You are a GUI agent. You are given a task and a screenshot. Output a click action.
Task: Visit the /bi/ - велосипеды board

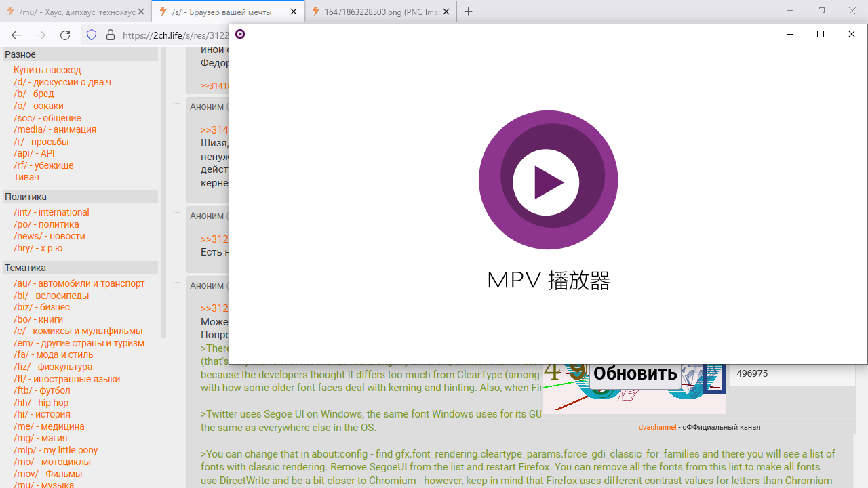pos(52,296)
